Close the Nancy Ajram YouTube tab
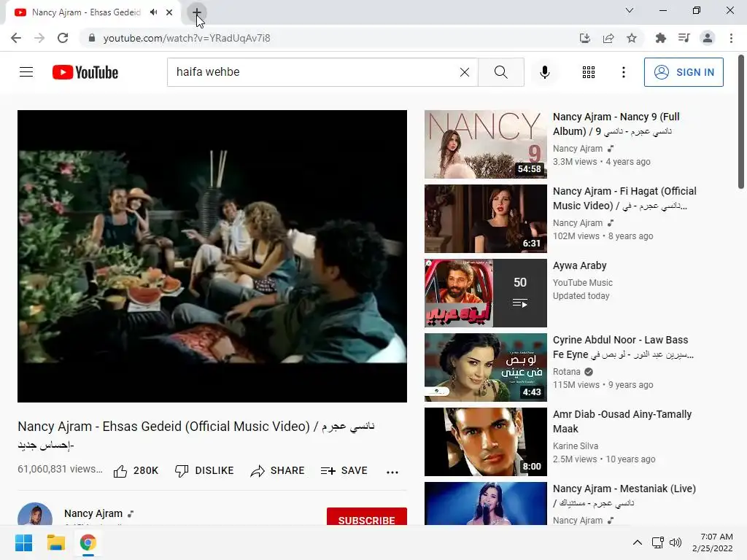 [x=169, y=12]
